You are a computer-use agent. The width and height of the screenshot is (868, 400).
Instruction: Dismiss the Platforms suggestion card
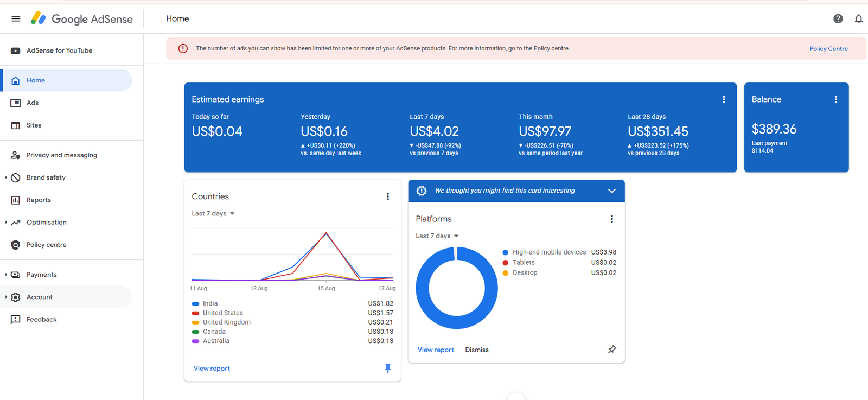pos(477,350)
